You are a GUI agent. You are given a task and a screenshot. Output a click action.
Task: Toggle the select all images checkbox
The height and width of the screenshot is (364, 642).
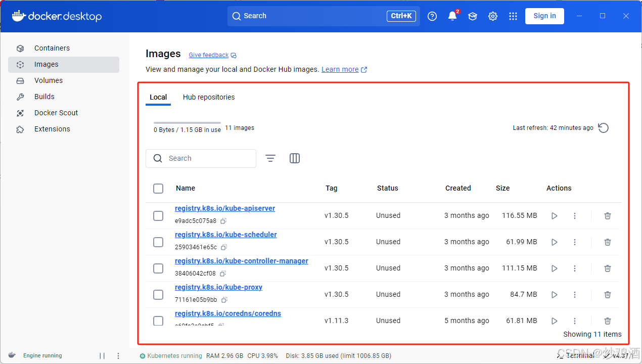point(158,189)
